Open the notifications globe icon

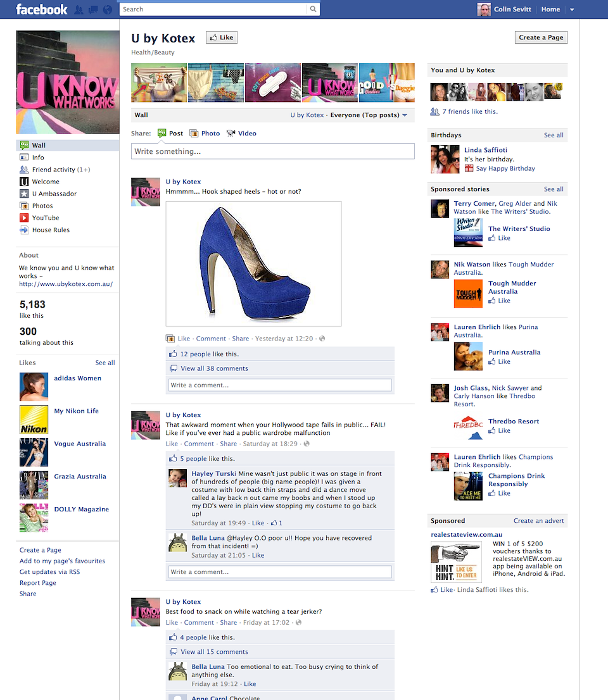107,9
